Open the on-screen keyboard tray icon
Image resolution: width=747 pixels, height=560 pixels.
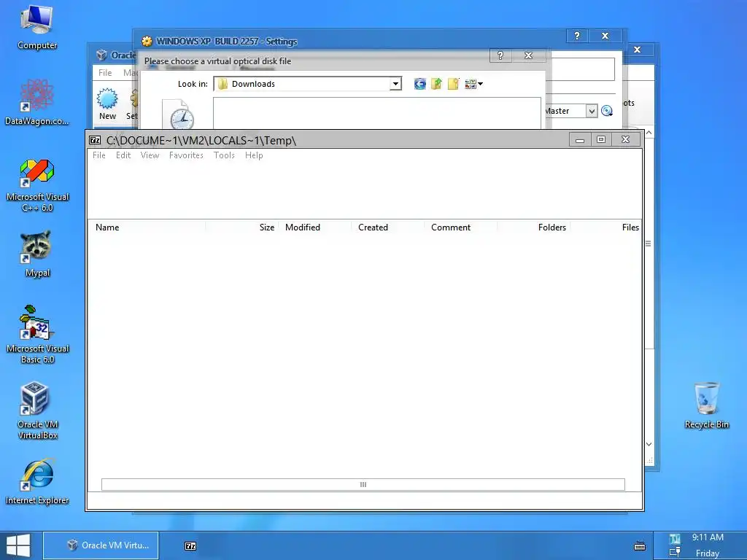640,546
